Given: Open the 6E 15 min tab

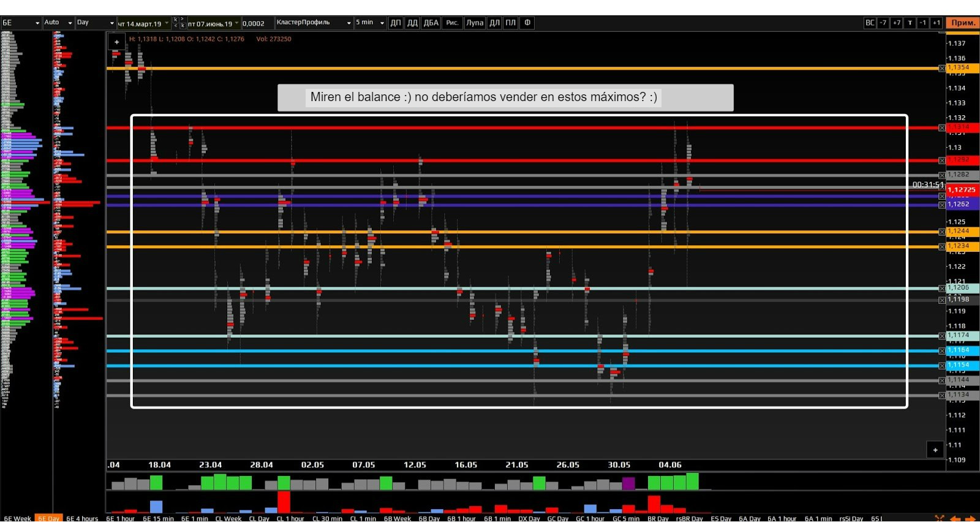Looking at the screenshot, I should coord(158,518).
